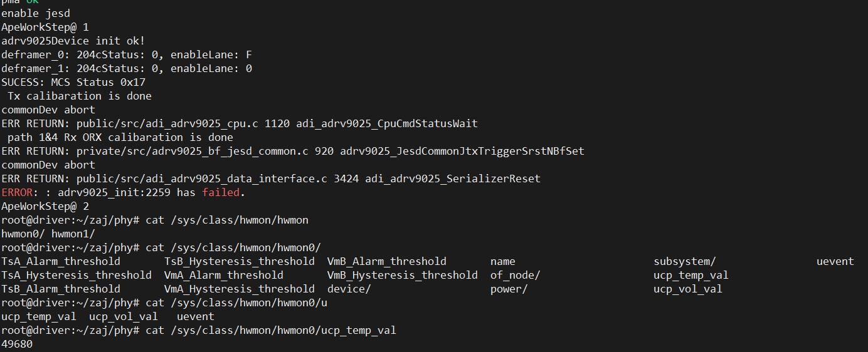
Task: Click the 'ApeWorkStep@ 2' line
Action: (x=45, y=206)
